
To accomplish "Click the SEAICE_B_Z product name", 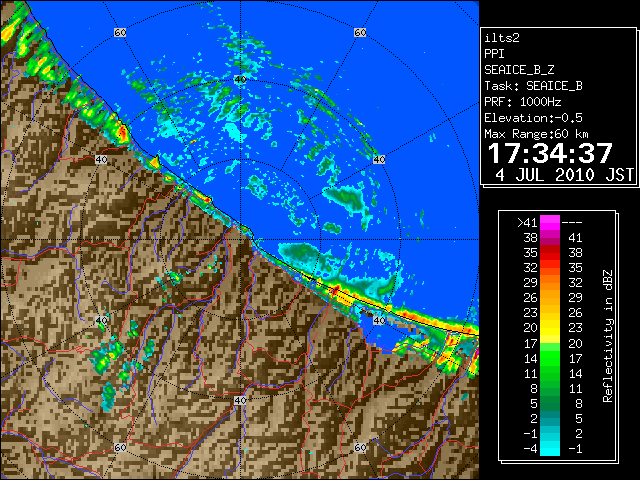I will tap(519, 70).
